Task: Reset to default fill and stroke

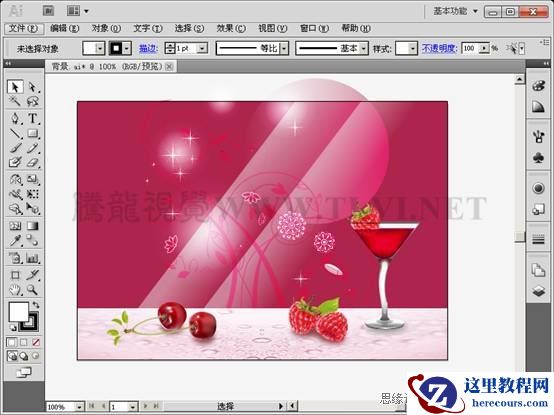Action: (x=13, y=328)
